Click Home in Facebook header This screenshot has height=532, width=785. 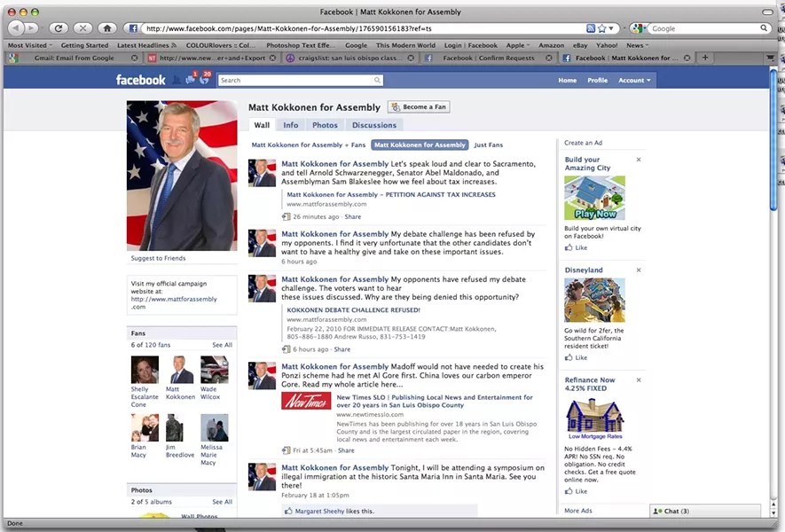point(567,80)
